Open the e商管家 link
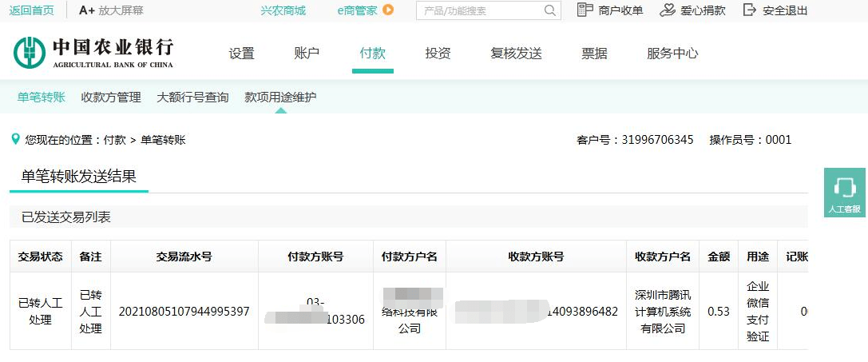 click(357, 10)
